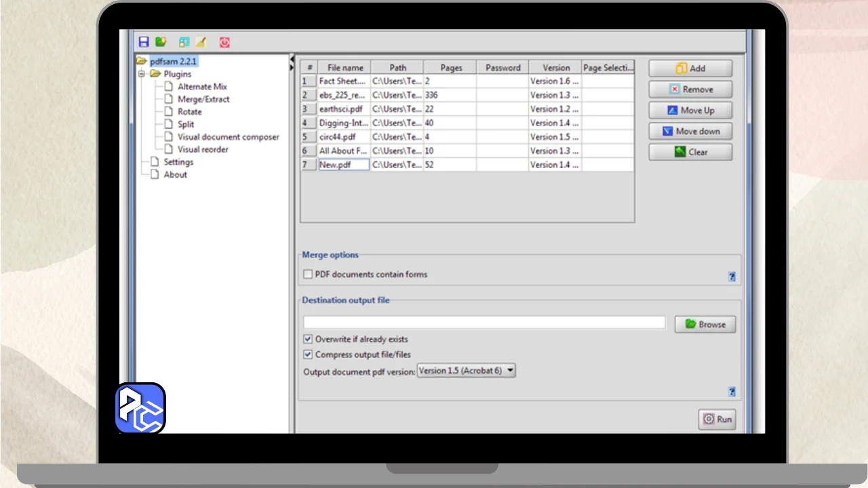868x488 pixels.
Task: Click the broom clear log icon
Action: click(x=201, y=42)
